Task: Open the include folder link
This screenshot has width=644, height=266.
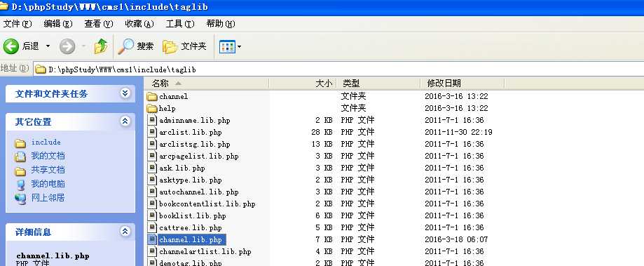Action: [x=46, y=142]
